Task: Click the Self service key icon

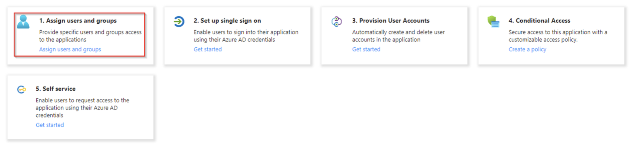Action: tap(21, 89)
